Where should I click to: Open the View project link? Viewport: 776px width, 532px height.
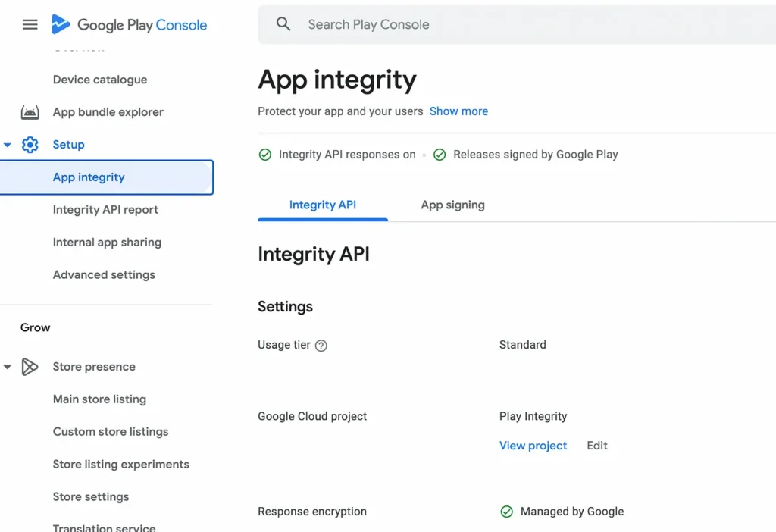[x=533, y=446]
